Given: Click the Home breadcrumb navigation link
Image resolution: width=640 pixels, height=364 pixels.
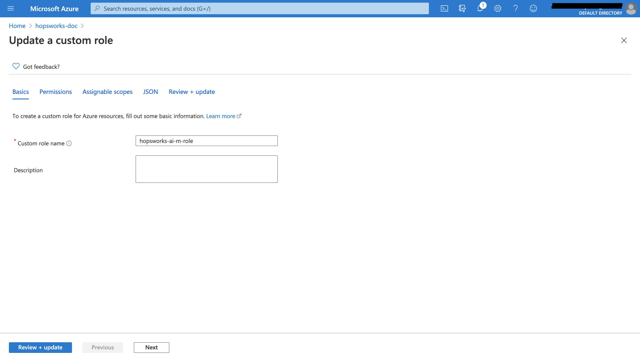Looking at the screenshot, I should pos(17,26).
